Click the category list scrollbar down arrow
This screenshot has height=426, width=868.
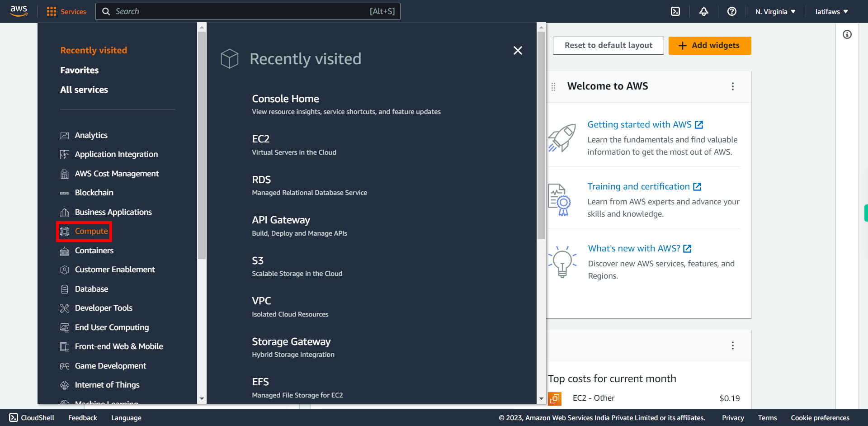202,399
